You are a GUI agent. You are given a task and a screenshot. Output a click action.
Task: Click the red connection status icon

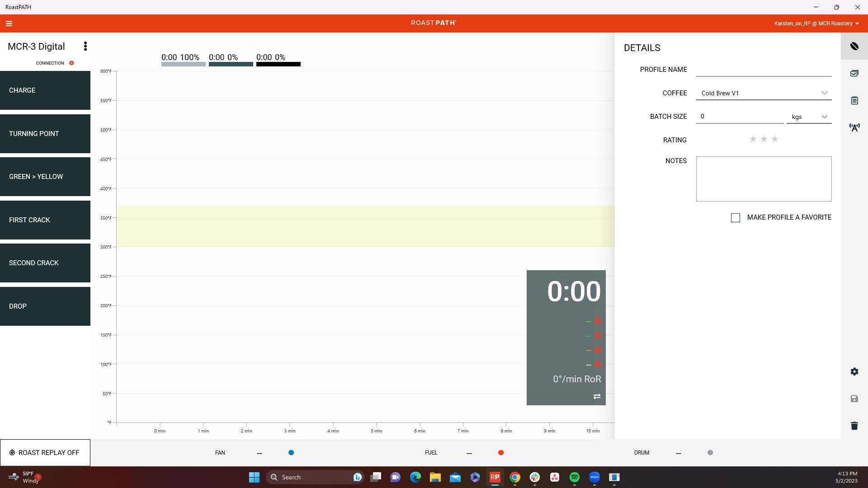(71, 63)
